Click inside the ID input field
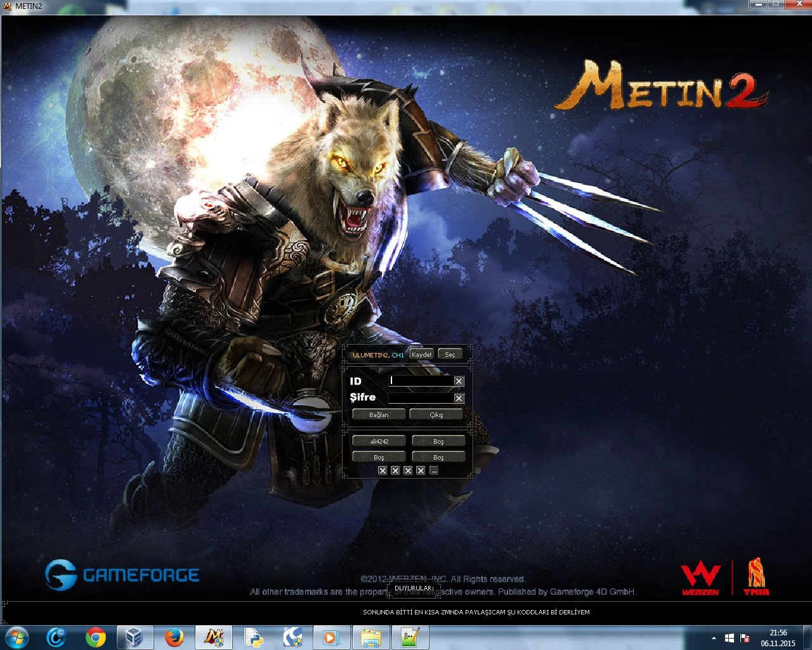 pos(421,381)
